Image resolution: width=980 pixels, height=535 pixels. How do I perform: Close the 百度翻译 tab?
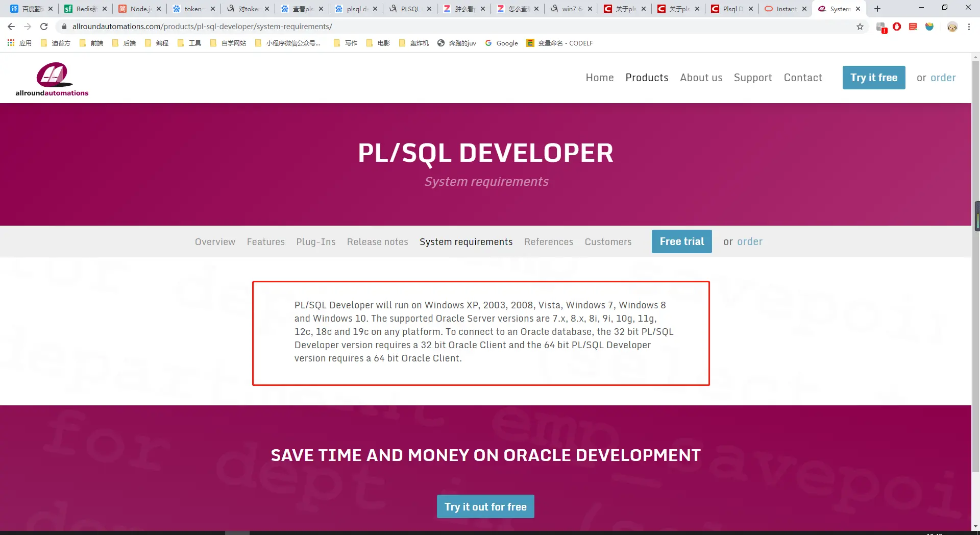click(51, 9)
